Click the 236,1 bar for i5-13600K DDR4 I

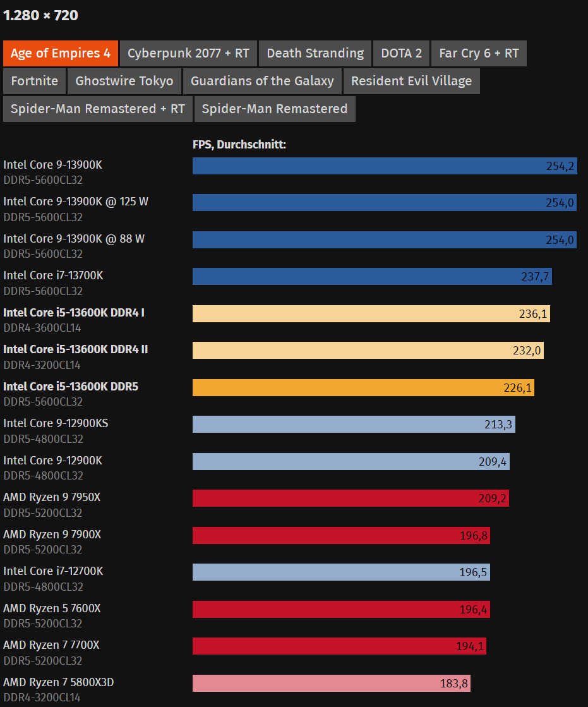click(x=371, y=314)
